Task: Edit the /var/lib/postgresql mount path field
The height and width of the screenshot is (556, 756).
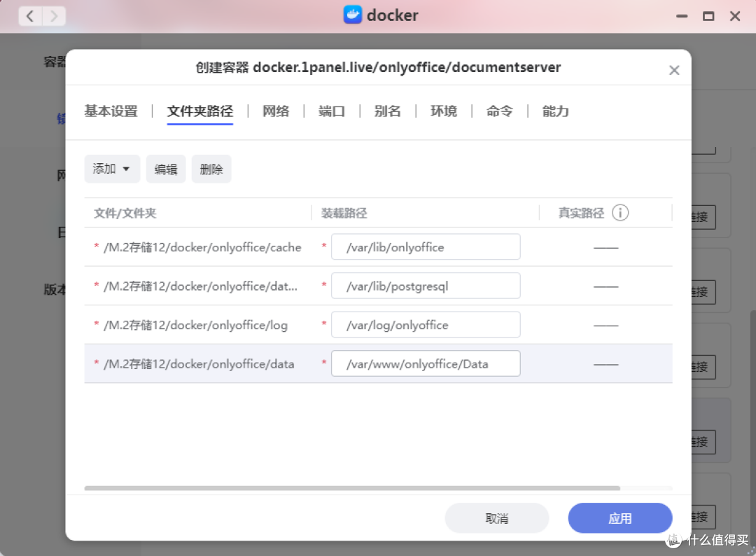Action: pyautogui.click(x=426, y=286)
